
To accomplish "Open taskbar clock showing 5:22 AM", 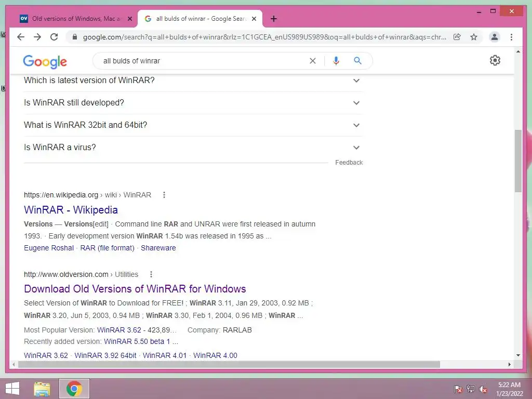I will pos(509,389).
